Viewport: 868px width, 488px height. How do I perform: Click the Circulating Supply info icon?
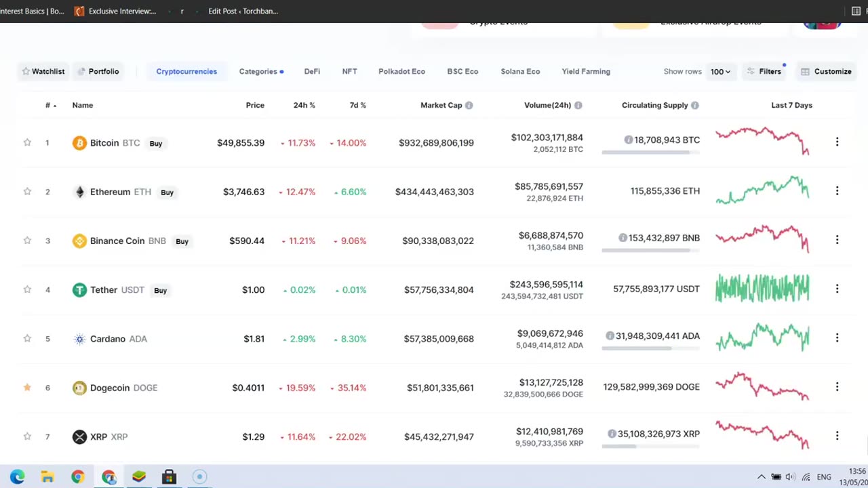click(x=694, y=105)
